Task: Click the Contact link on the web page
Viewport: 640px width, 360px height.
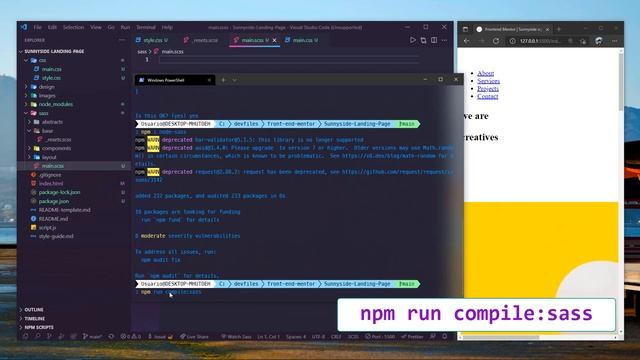Action: pyautogui.click(x=487, y=96)
